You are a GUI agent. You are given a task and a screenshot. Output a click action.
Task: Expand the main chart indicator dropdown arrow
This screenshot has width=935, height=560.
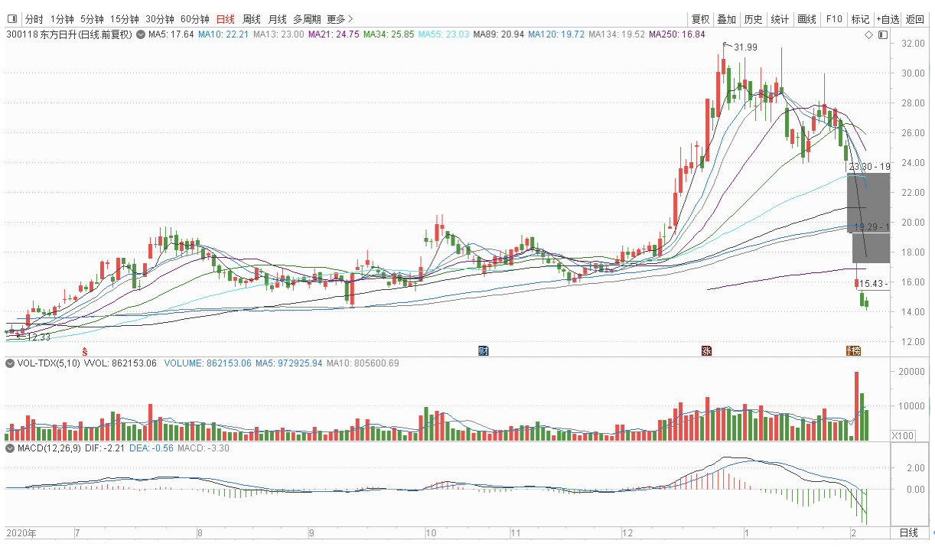tap(141, 34)
